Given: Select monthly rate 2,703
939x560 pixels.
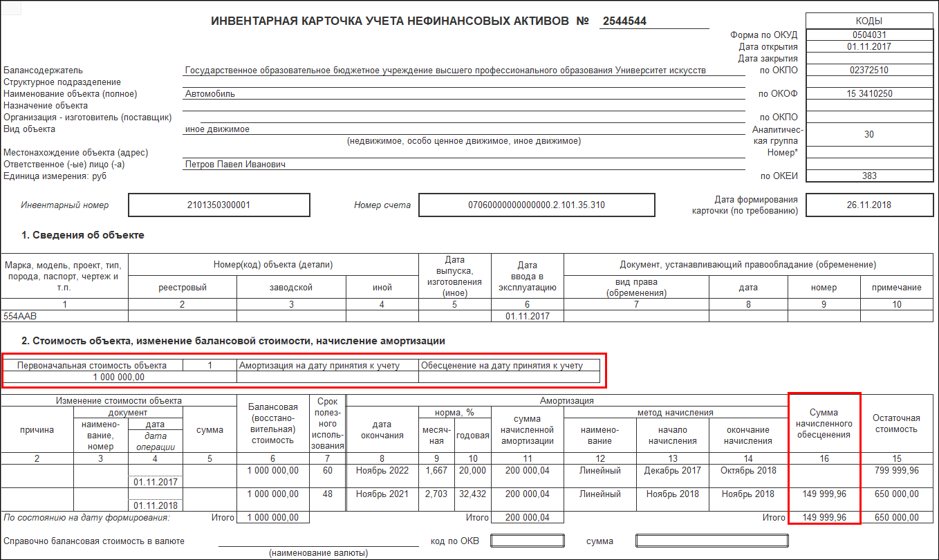Looking at the screenshot, I should 436,494.
